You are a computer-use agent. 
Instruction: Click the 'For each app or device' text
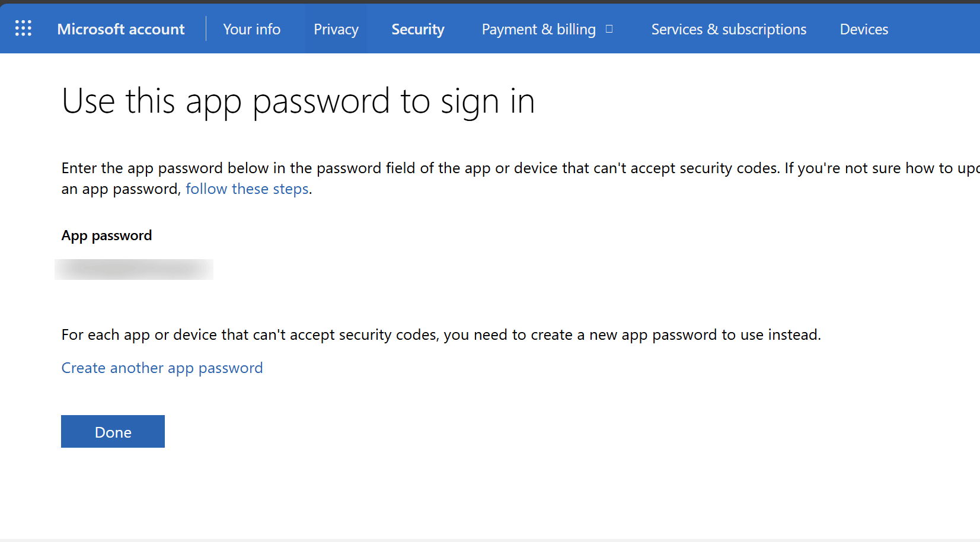click(x=440, y=334)
